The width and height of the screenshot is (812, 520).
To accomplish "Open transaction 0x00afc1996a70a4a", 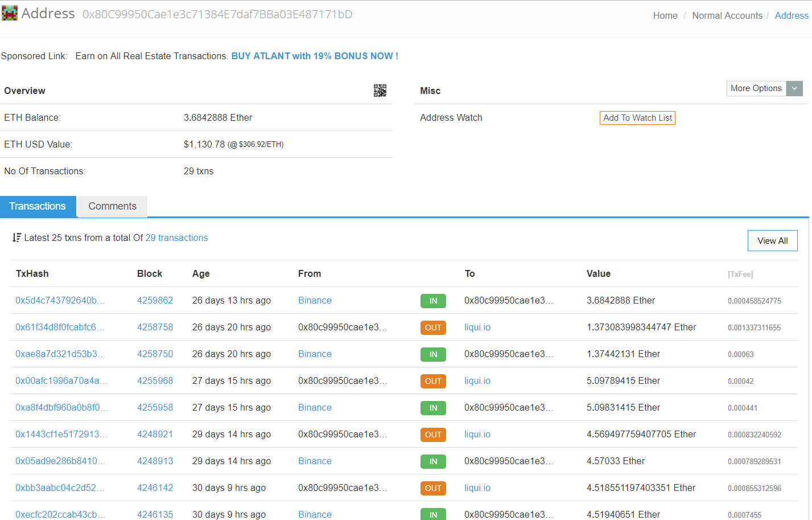I will tap(61, 380).
